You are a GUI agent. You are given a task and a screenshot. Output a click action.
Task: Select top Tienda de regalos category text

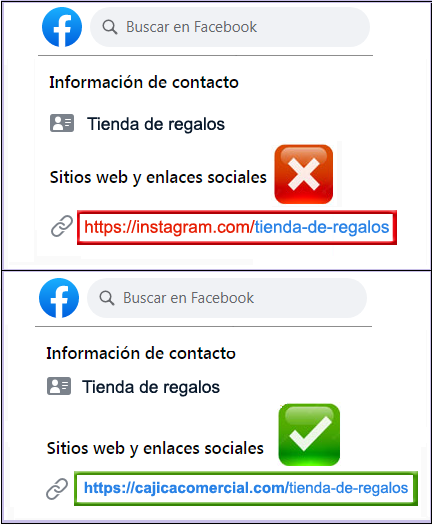tap(156, 124)
